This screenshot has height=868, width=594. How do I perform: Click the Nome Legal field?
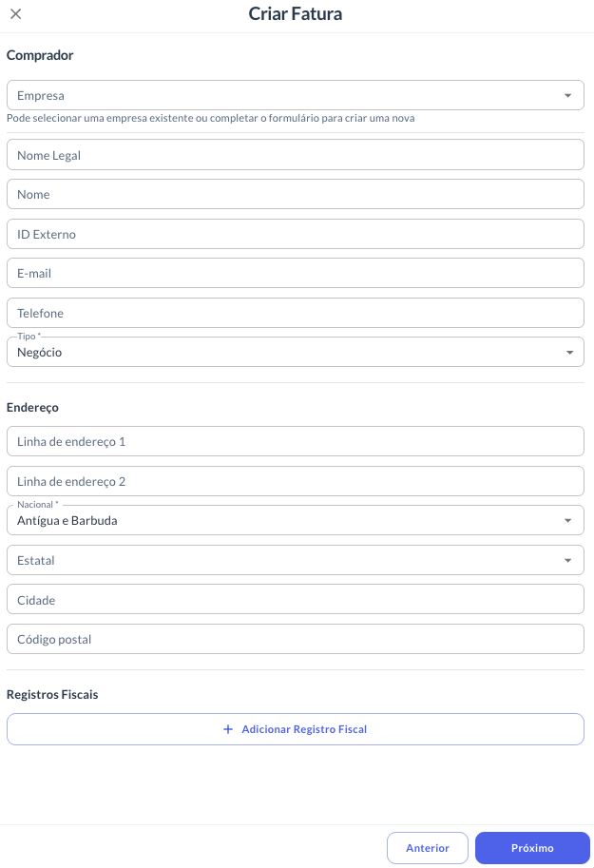(x=295, y=155)
